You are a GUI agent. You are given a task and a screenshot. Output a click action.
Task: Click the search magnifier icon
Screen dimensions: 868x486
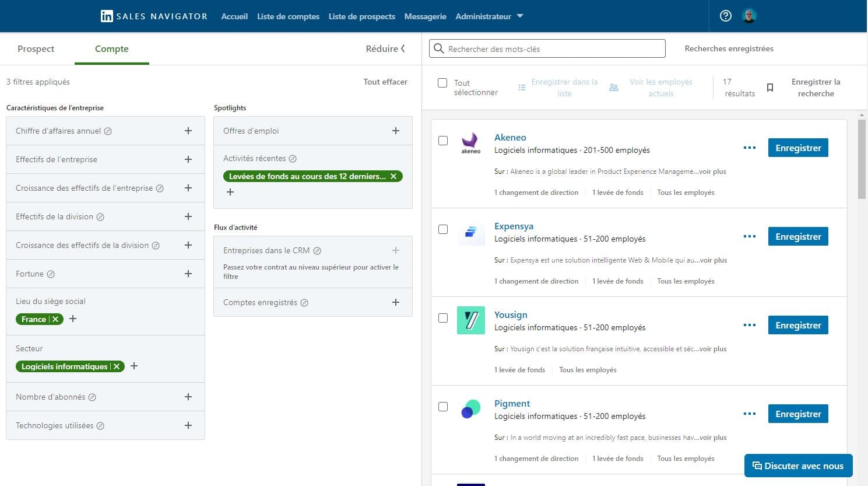(x=439, y=48)
